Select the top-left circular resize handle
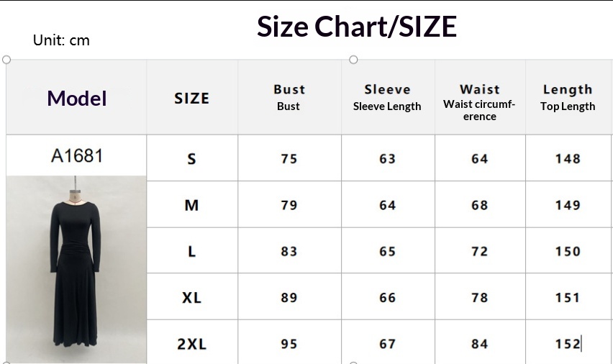The height and width of the screenshot is (364, 613). coord(6,60)
